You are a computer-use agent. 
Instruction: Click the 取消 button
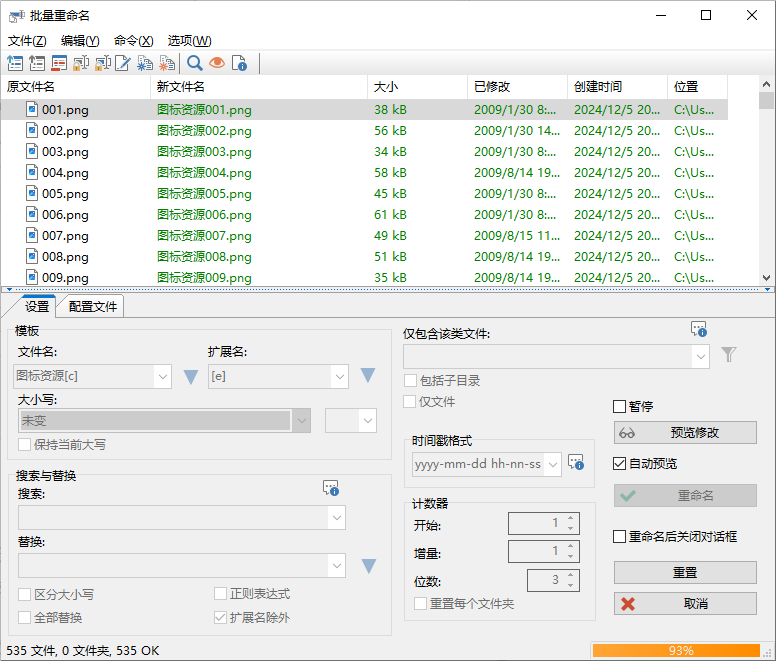(x=685, y=604)
